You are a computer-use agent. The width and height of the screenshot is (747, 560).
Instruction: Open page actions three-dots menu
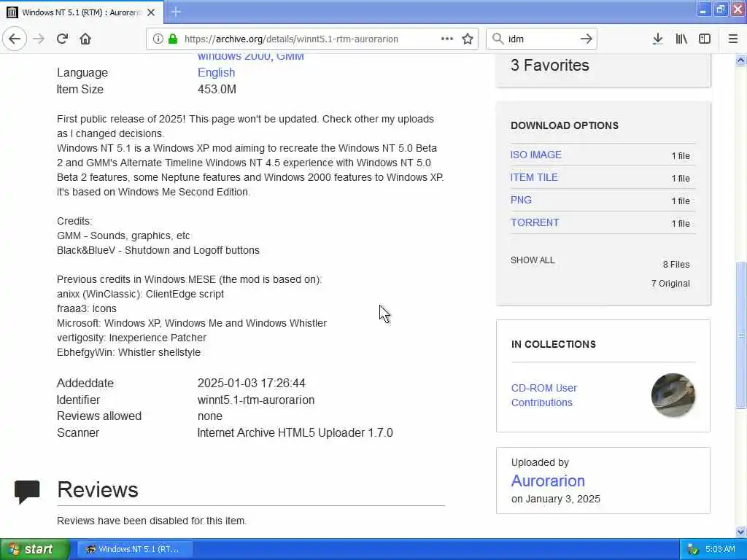pos(447,39)
